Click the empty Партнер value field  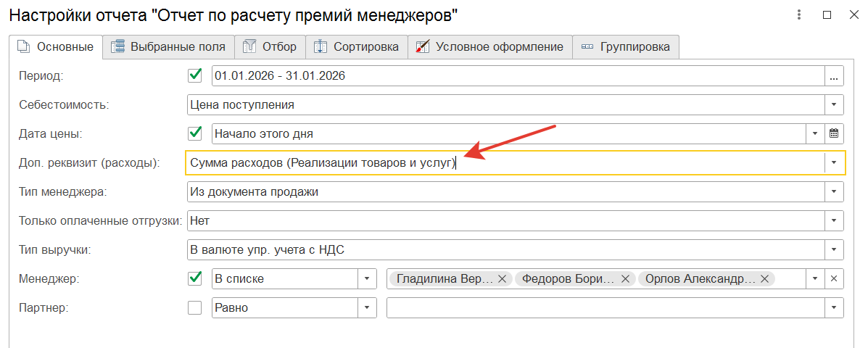(x=605, y=307)
